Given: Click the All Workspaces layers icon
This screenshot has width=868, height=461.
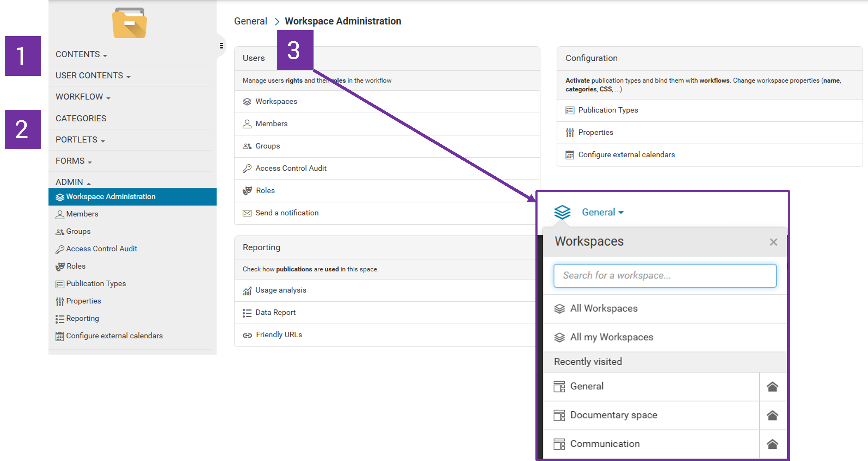Looking at the screenshot, I should pos(560,309).
